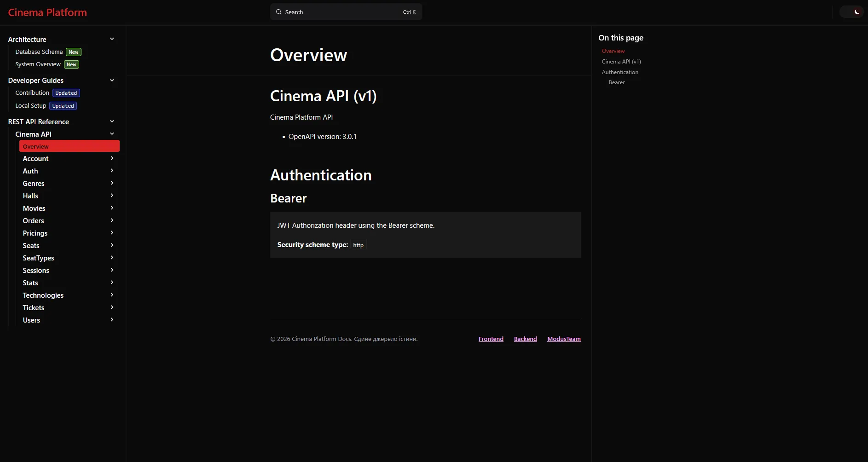The height and width of the screenshot is (462, 868).
Task: Open the Local Setup guide
Action: point(30,105)
